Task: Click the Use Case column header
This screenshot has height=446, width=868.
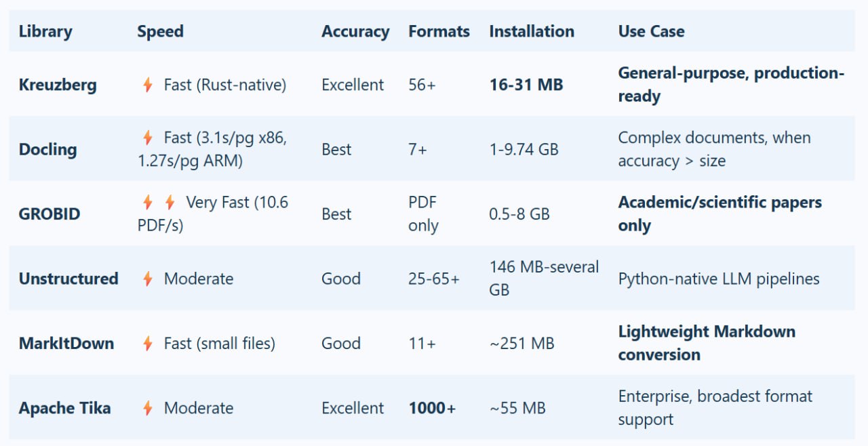Action: click(x=651, y=31)
